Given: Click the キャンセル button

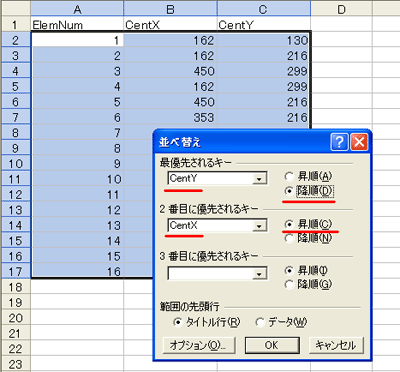Looking at the screenshot, I should (x=336, y=345).
